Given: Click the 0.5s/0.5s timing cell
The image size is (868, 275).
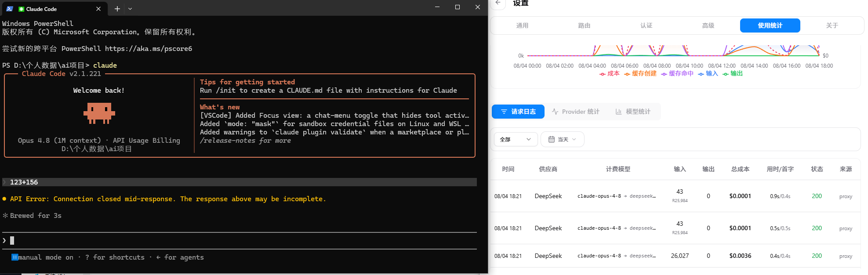Looking at the screenshot, I should tap(780, 228).
